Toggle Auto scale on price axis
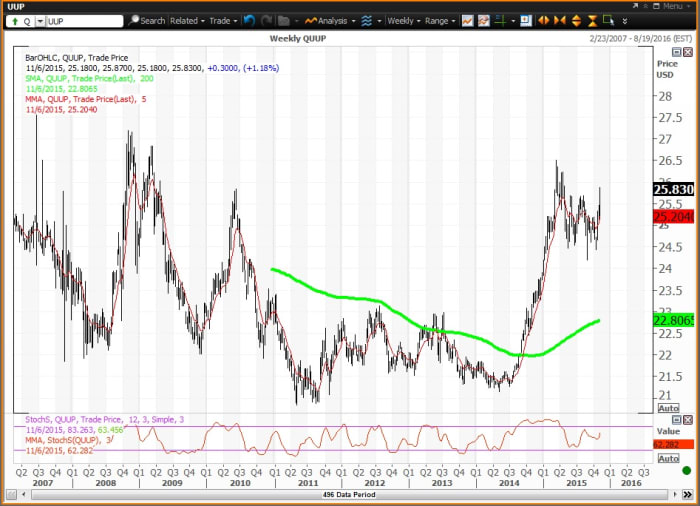Image resolution: width=700 pixels, height=506 pixels. 668,409
